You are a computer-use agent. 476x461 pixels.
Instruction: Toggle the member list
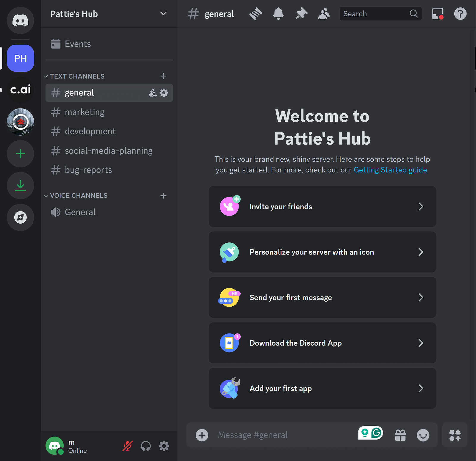point(324,13)
